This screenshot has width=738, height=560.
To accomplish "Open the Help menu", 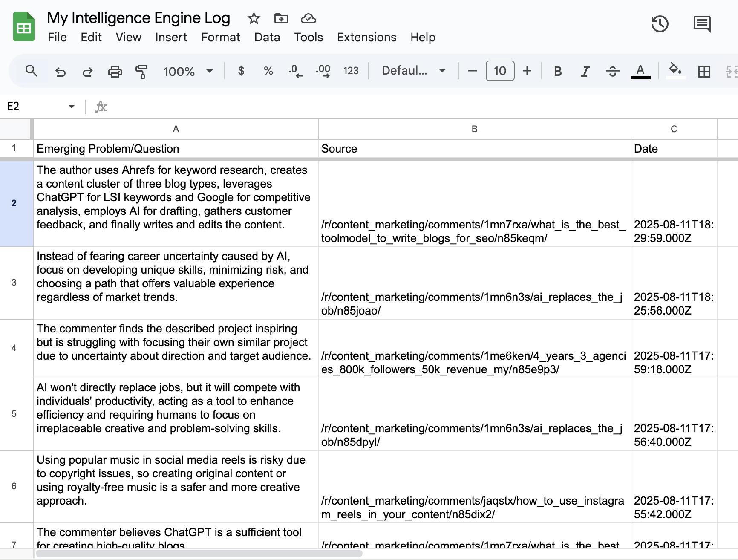I will (423, 38).
